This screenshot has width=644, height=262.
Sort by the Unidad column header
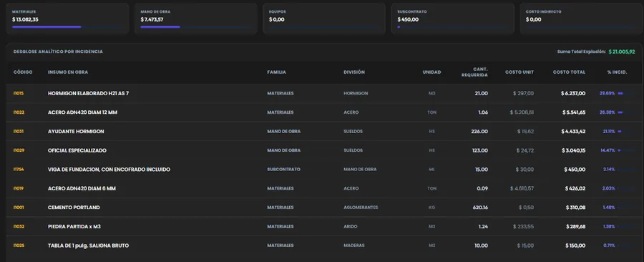[x=431, y=72]
